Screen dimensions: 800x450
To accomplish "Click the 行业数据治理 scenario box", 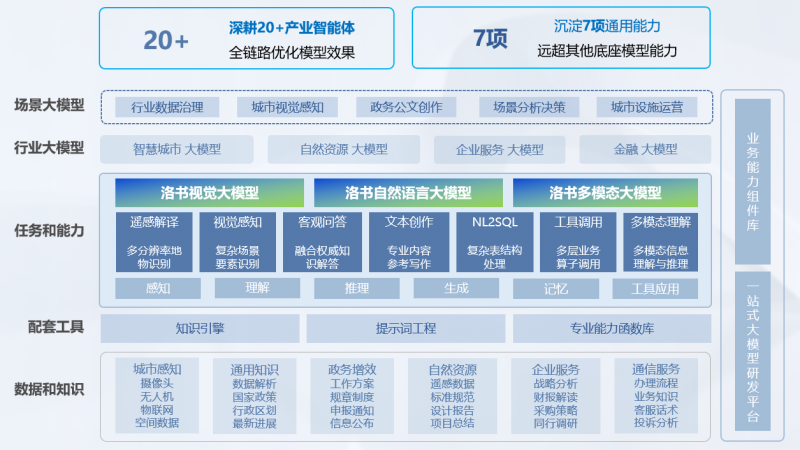I will (x=168, y=107).
